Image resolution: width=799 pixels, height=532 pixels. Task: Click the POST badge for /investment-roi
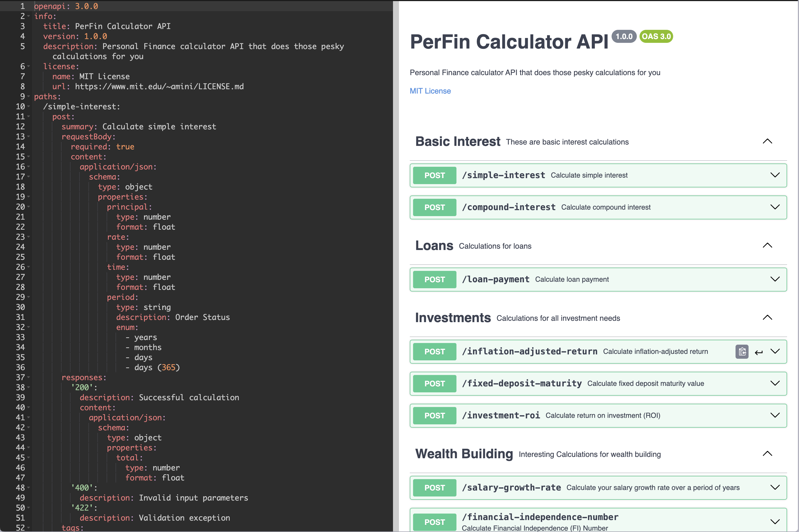[434, 416]
